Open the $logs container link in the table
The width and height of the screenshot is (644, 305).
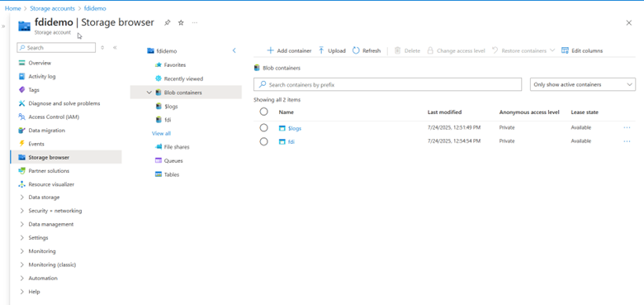(295, 128)
